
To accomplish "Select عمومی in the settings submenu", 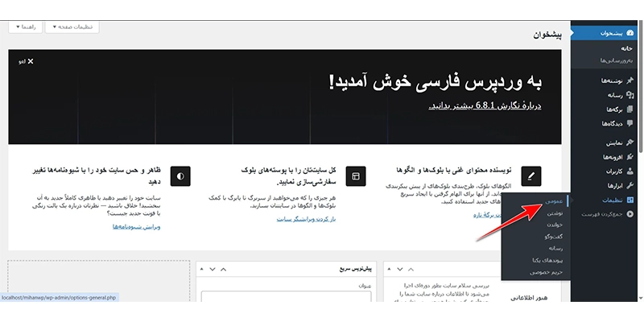I will click(553, 201).
